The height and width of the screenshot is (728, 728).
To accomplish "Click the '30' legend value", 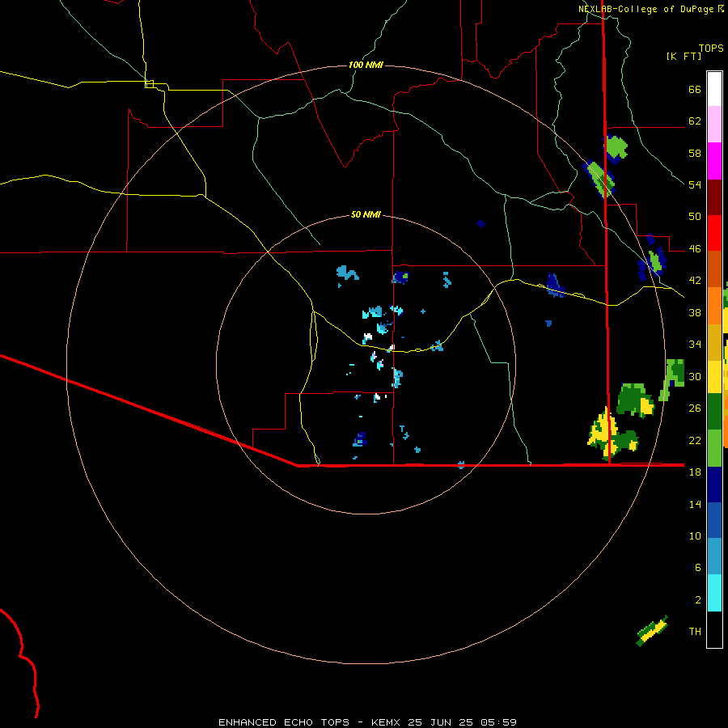I will 695,376.
